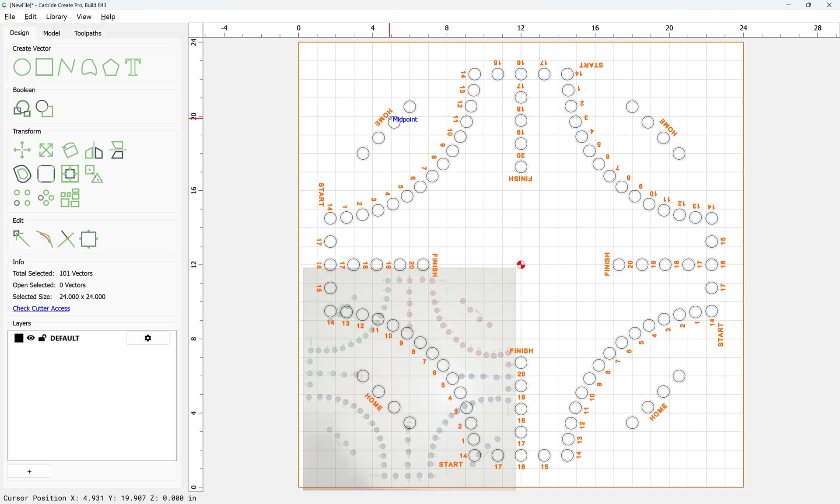Choose the Polyline drawing tool

point(66,67)
